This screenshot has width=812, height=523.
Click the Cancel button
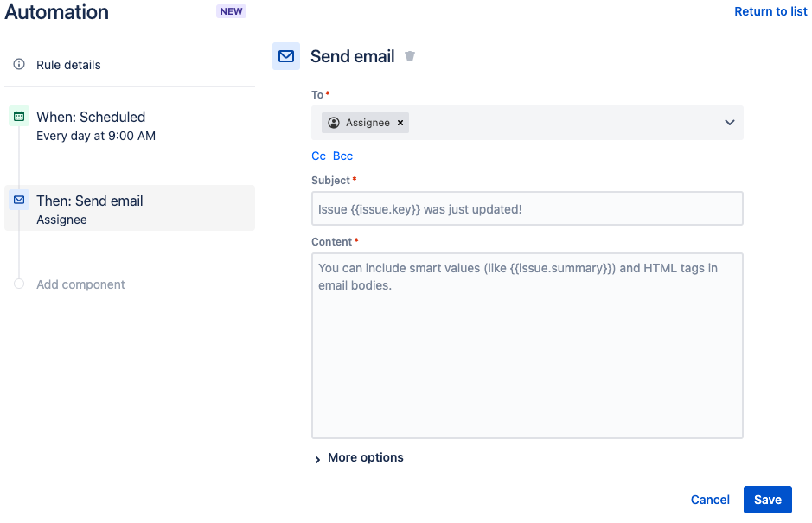click(710, 500)
